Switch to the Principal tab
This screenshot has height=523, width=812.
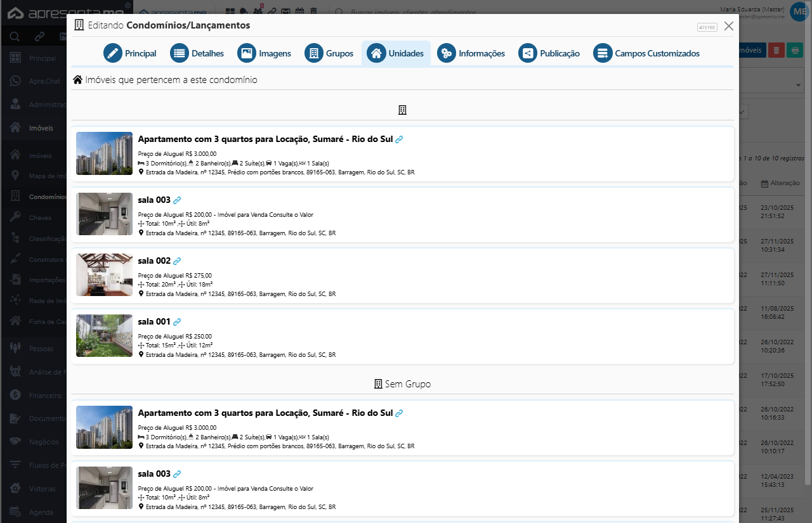coord(130,53)
